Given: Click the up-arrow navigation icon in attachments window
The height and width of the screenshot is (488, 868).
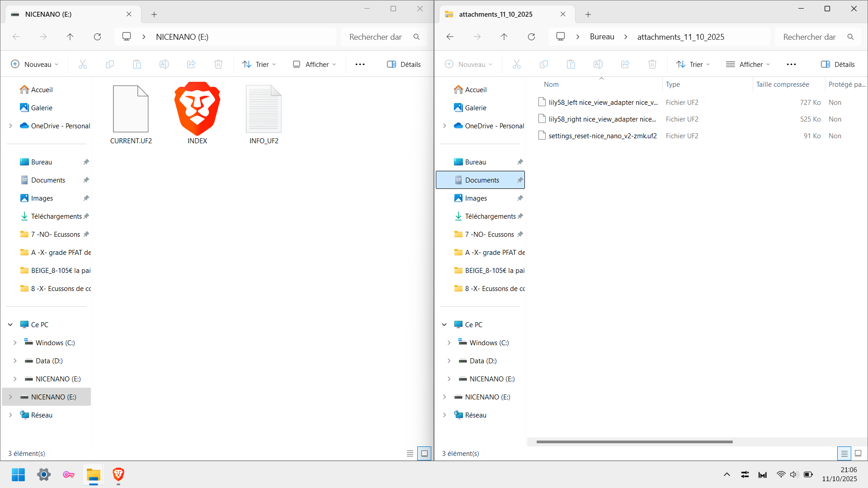Looking at the screenshot, I should coord(504,37).
